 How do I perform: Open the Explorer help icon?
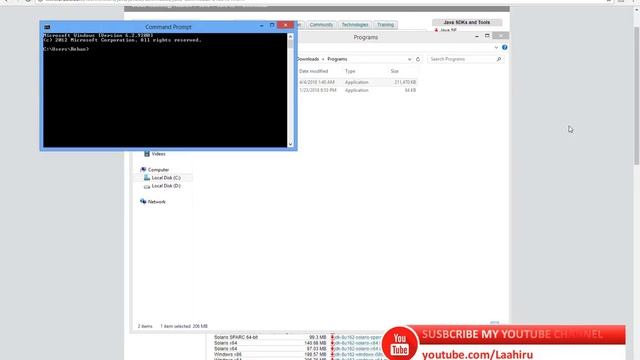click(x=504, y=47)
